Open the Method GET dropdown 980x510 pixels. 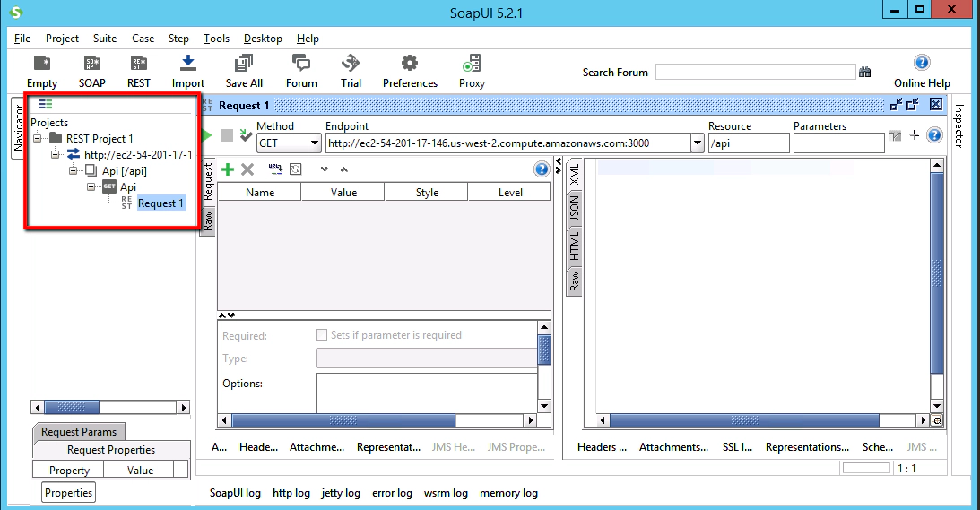click(315, 143)
